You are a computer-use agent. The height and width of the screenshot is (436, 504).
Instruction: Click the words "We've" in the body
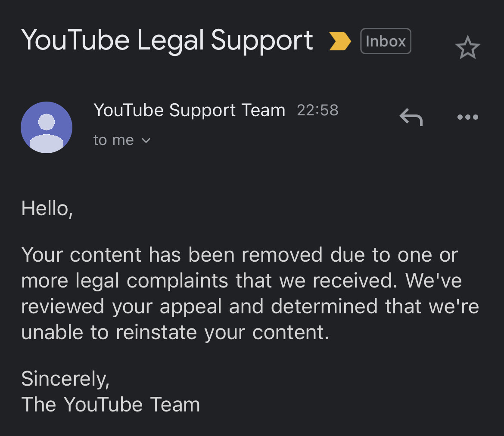433,281
